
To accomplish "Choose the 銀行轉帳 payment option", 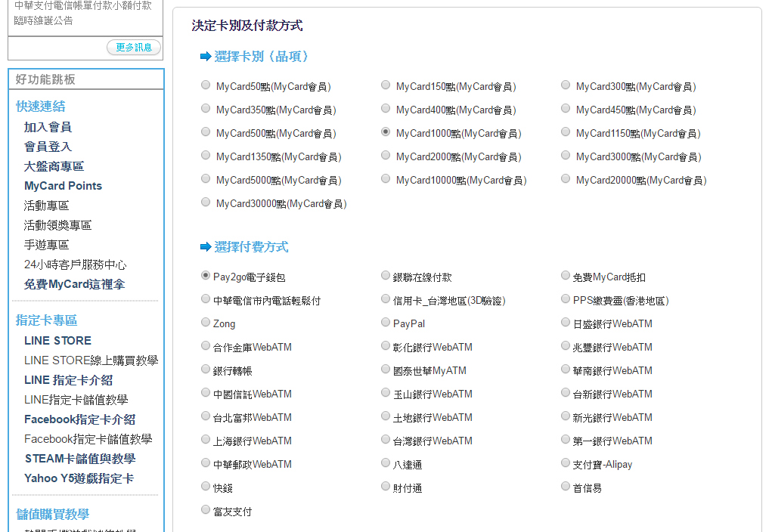I will click(x=206, y=369).
